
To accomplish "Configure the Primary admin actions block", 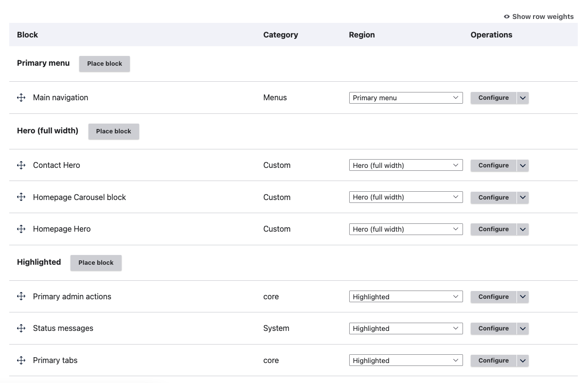I will pos(493,297).
